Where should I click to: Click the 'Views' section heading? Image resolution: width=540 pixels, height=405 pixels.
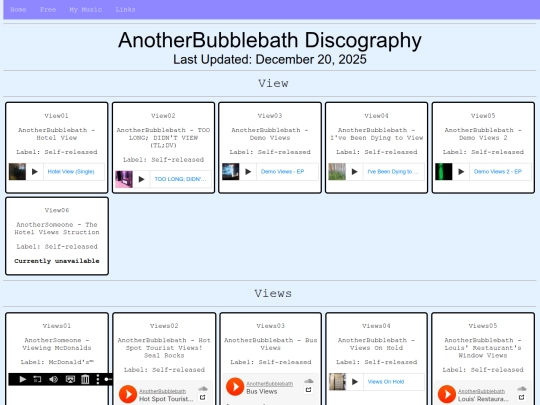click(x=273, y=293)
